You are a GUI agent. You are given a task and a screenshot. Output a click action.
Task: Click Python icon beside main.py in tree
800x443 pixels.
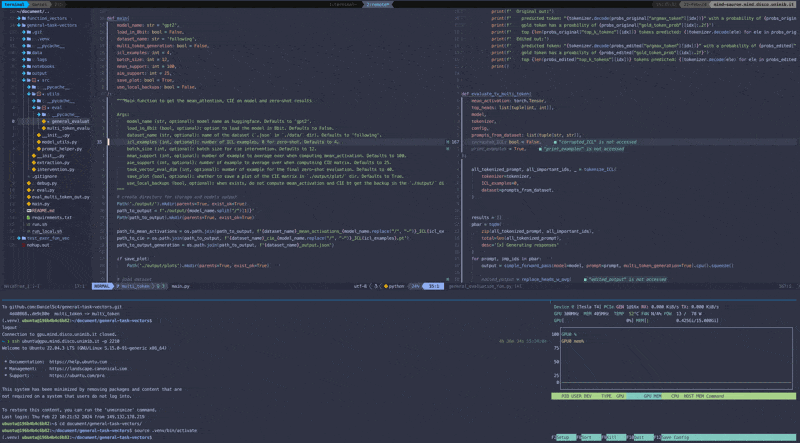click(29, 204)
